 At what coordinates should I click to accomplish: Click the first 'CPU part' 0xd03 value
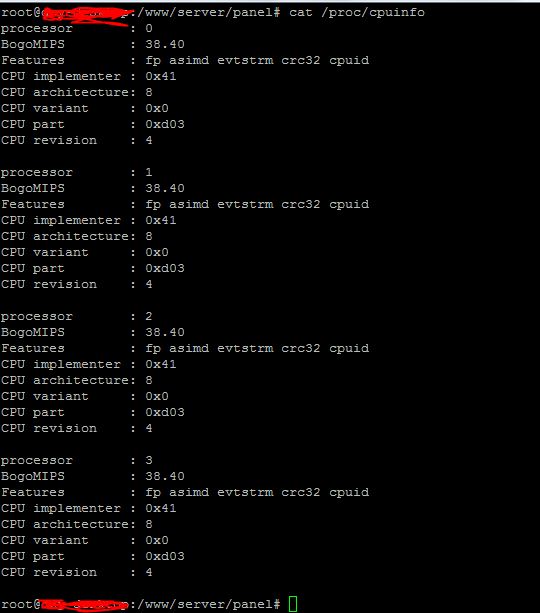tap(165, 124)
